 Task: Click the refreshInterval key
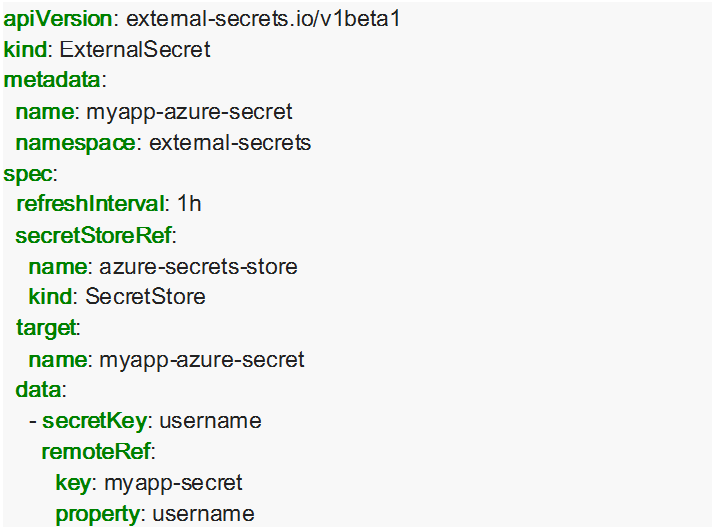point(89,204)
